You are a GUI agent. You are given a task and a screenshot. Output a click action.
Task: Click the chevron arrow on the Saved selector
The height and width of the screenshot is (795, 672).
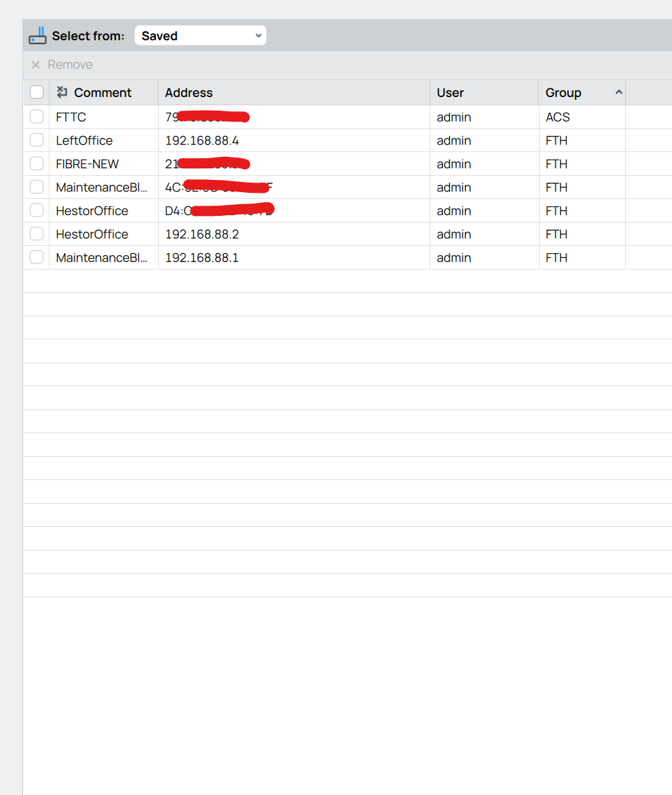tap(257, 35)
